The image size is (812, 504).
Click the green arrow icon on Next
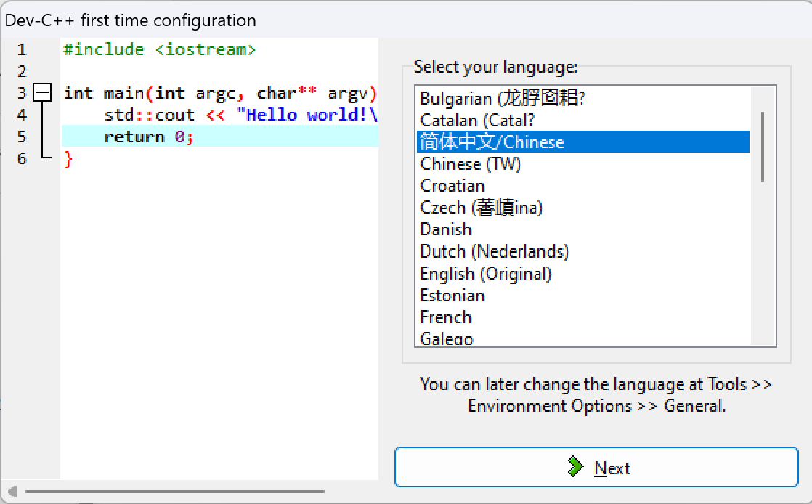pyautogui.click(x=575, y=467)
